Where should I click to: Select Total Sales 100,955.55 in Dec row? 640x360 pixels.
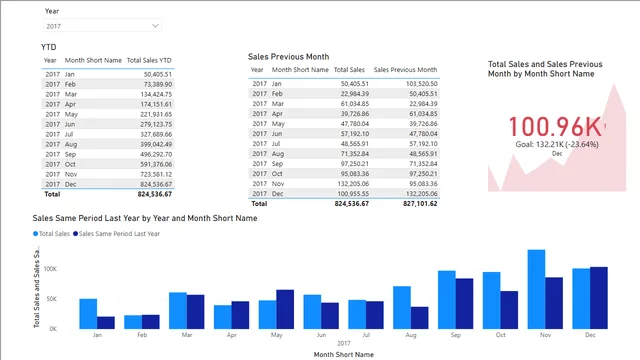(353, 193)
